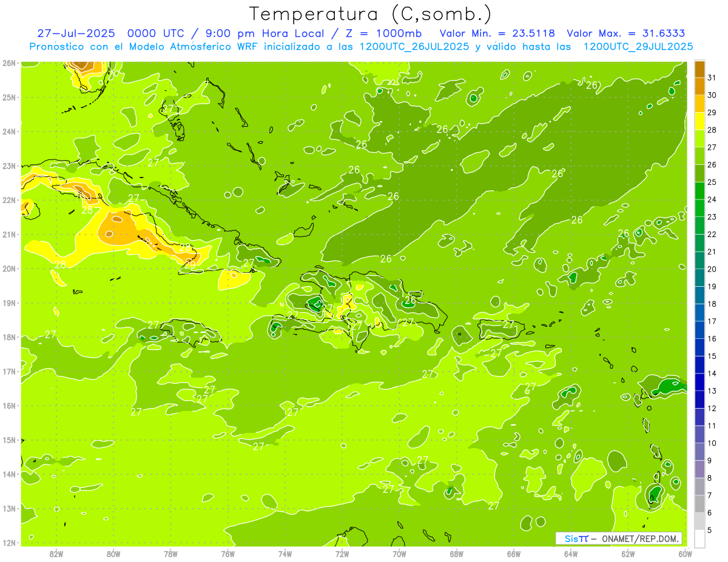
Task: Click the brown legend swatch above 31
Action: pos(699,70)
